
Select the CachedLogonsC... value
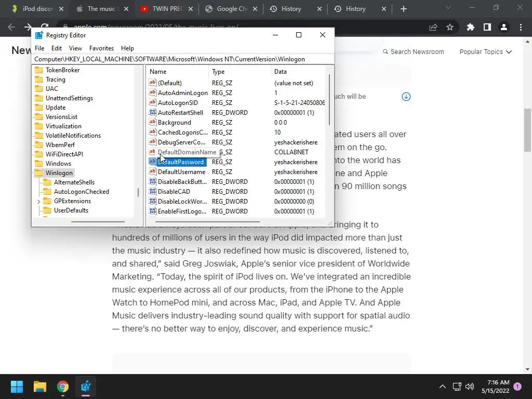coord(182,132)
